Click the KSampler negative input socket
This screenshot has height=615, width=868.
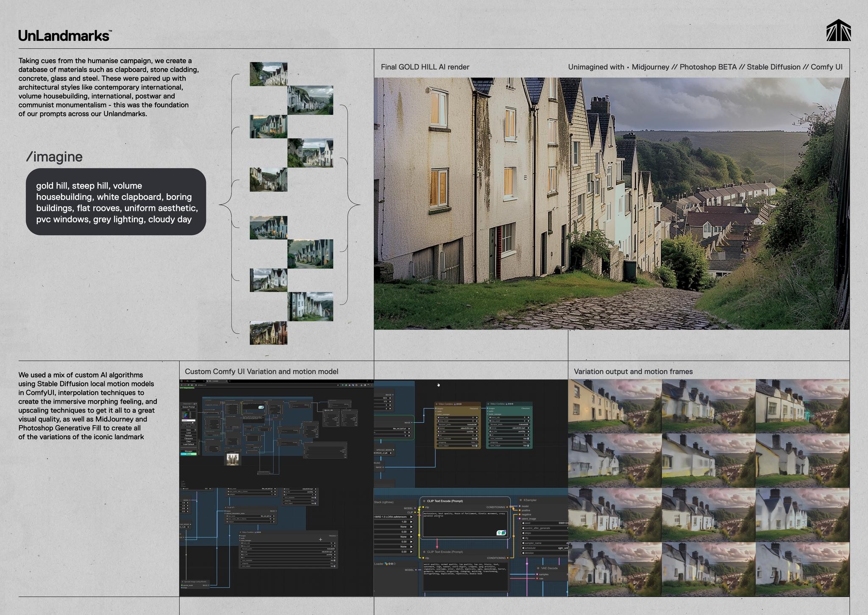coord(520,515)
